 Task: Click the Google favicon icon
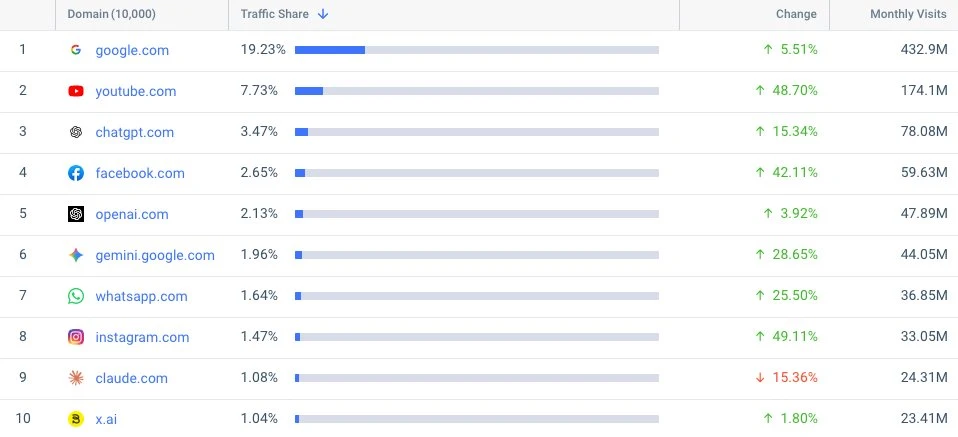pyautogui.click(x=76, y=50)
